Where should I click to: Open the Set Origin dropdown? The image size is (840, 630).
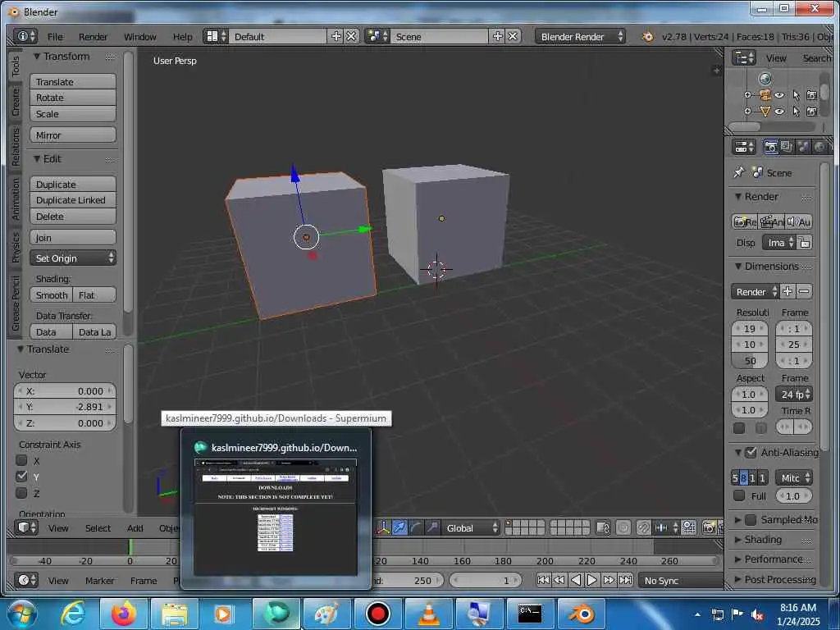[73, 258]
